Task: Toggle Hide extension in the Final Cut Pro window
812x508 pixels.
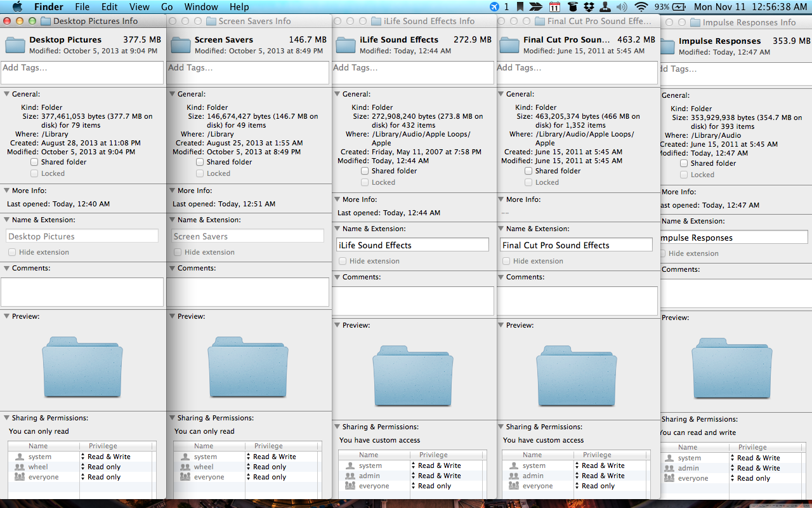Action: tap(506, 261)
